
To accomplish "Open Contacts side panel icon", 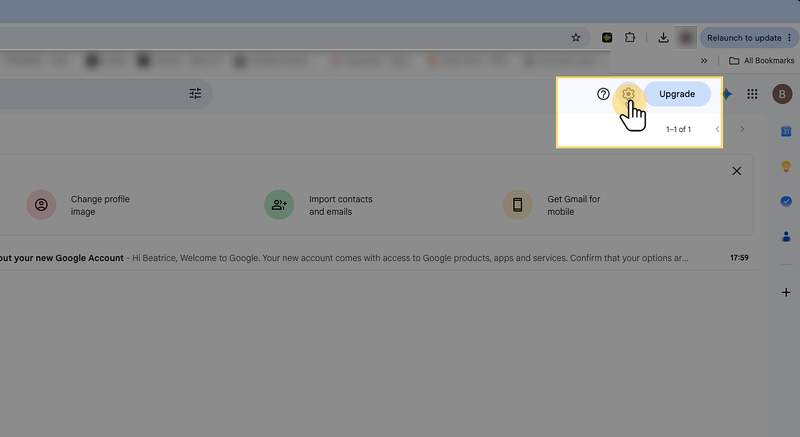I will click(x=786, y=237).
